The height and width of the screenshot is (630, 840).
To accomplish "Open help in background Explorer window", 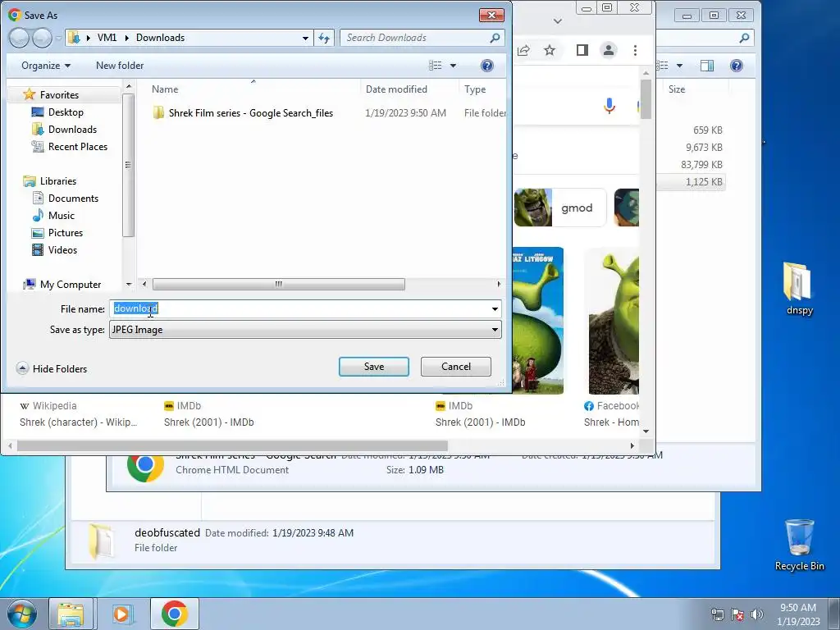I will pos(737,66).
